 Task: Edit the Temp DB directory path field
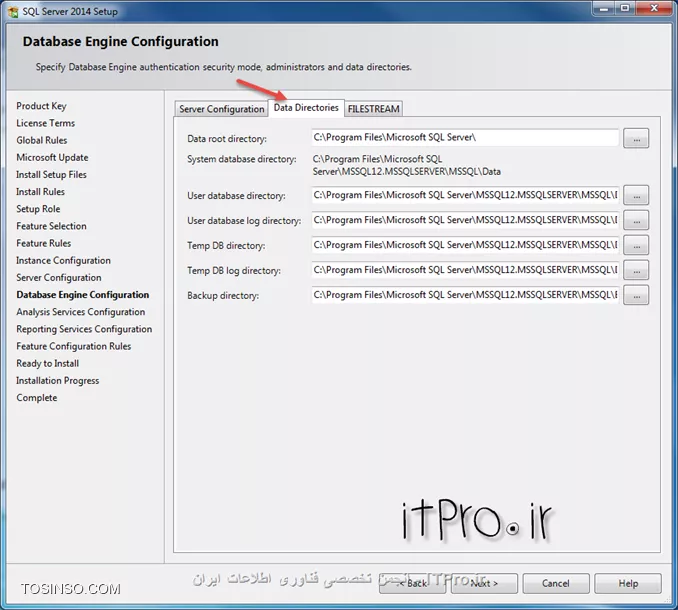(465, 245)
